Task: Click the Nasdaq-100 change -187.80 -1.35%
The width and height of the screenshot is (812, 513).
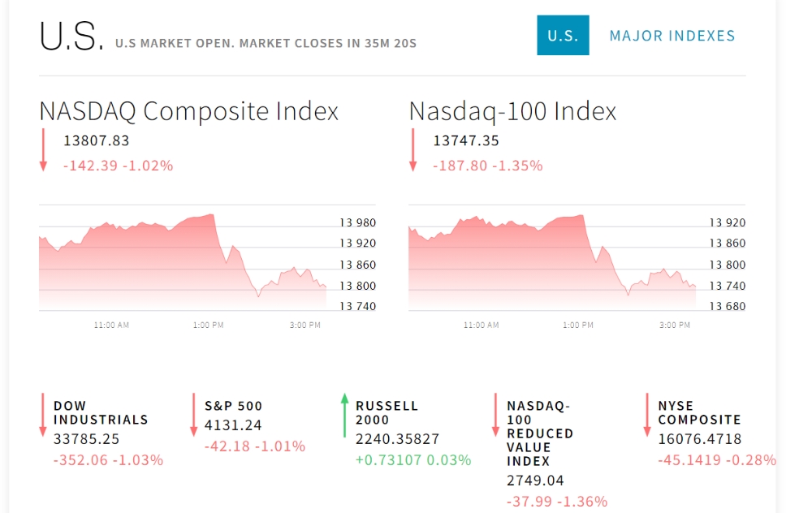Action: click(487, 166)
